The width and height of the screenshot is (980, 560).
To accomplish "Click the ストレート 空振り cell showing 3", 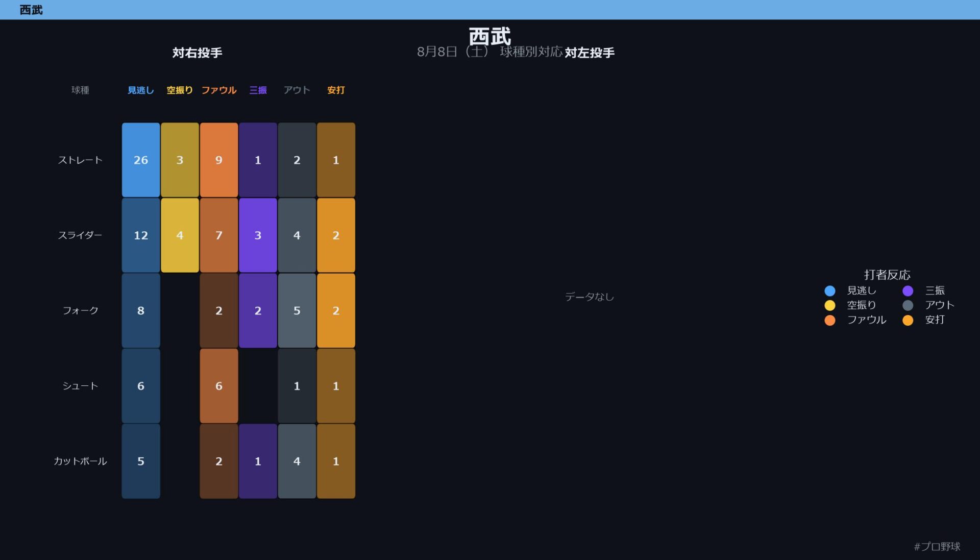I will coord(180,160).
